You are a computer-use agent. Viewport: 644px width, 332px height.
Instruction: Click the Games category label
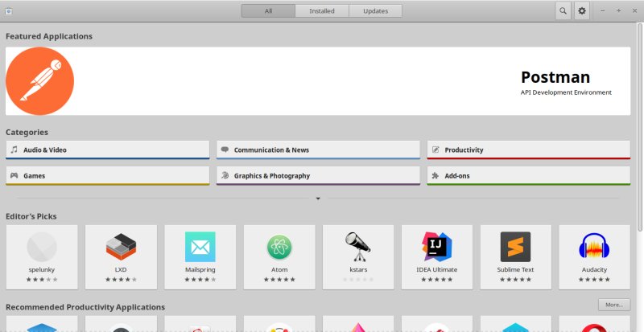click(x=34, y=175)
